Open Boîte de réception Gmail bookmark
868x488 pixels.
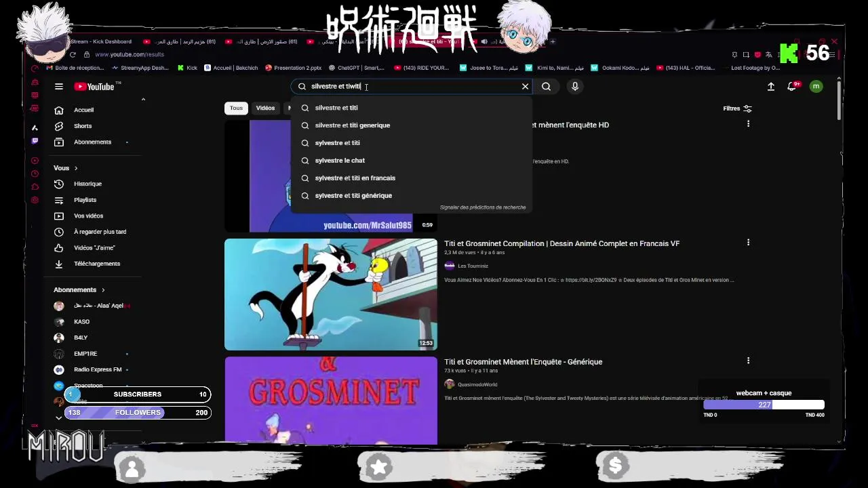click(75, 68)
